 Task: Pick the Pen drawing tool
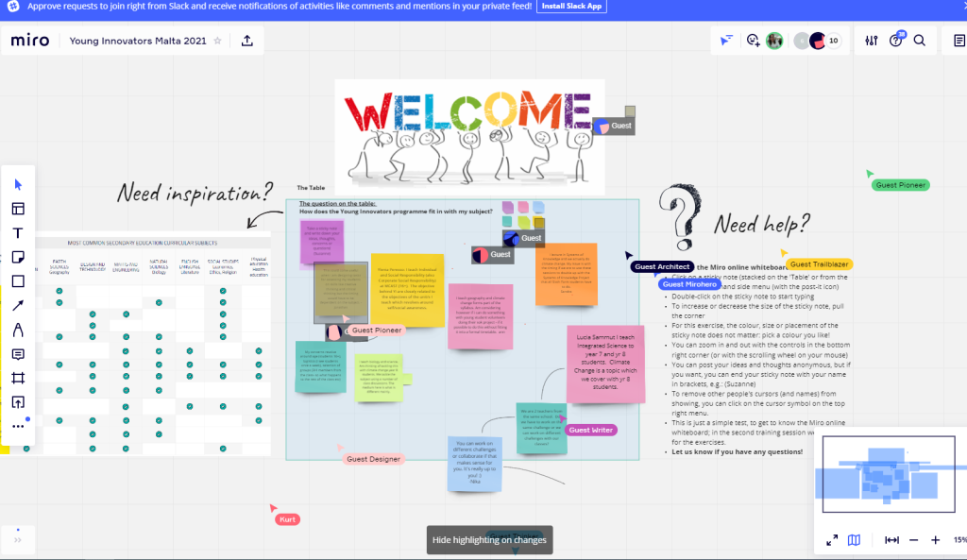(18, 330)
